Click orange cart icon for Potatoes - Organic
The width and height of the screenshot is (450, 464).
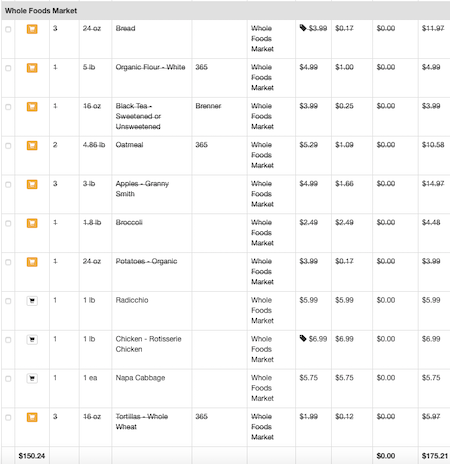tap(32, 262)
